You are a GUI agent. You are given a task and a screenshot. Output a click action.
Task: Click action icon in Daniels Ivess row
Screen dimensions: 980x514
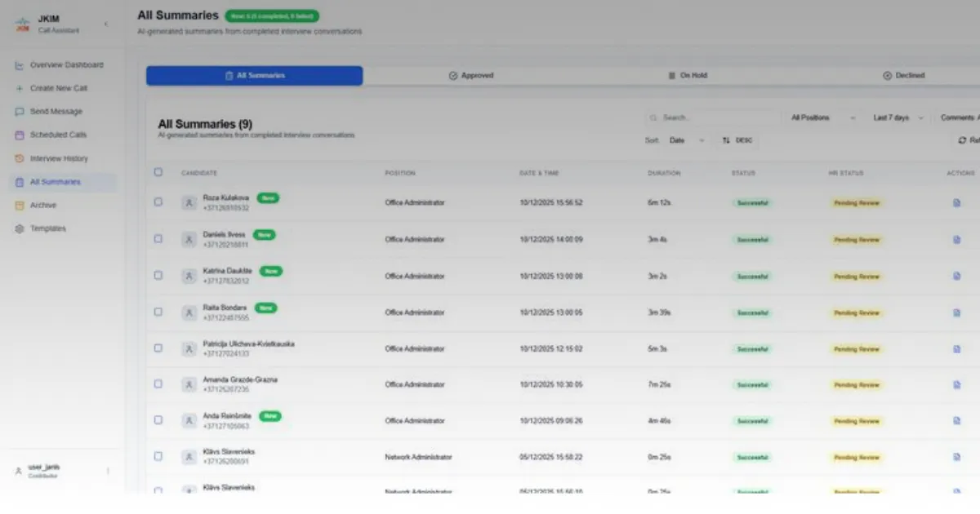[956, 240]
